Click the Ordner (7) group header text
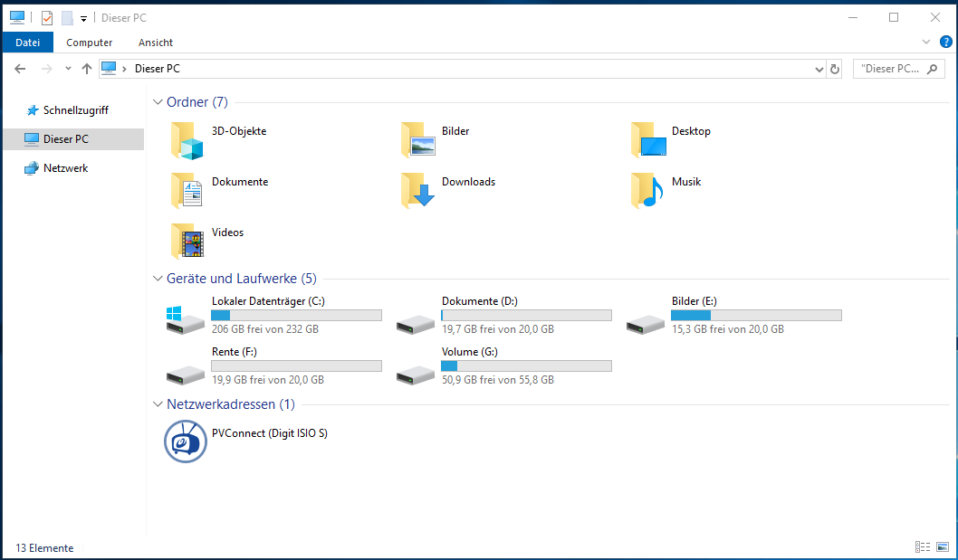 pyautogui.click(x=197, y=102)
